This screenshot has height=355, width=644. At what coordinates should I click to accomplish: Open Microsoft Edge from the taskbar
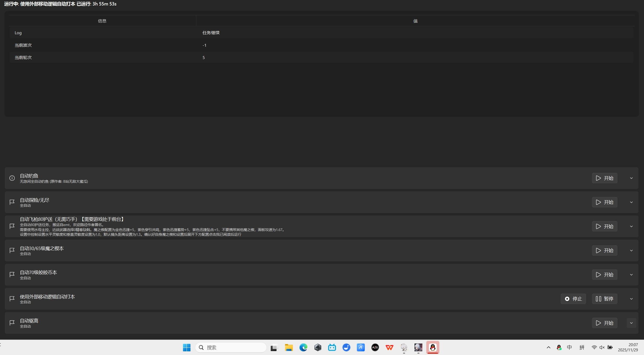pyautogui.click(x=303, y=347)
